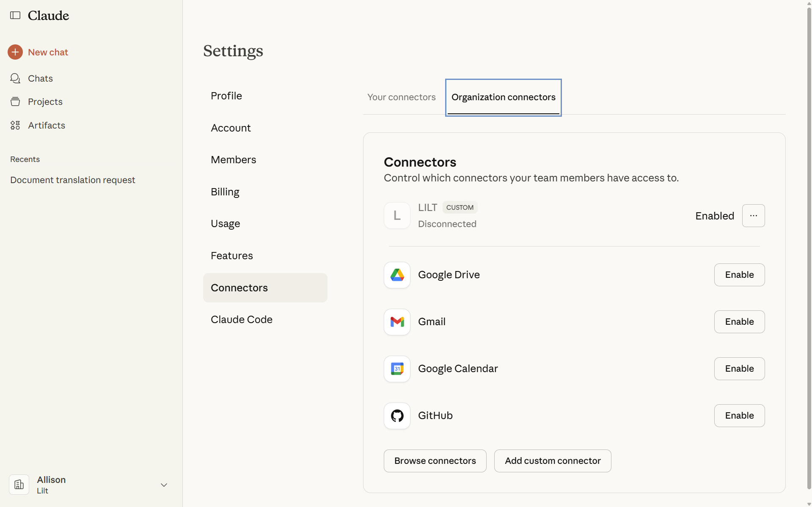Image resolution: width=812 pixels, height=507 pixels.
Task: Enable the Google Drive connector
Action: [x=739, y=275]
